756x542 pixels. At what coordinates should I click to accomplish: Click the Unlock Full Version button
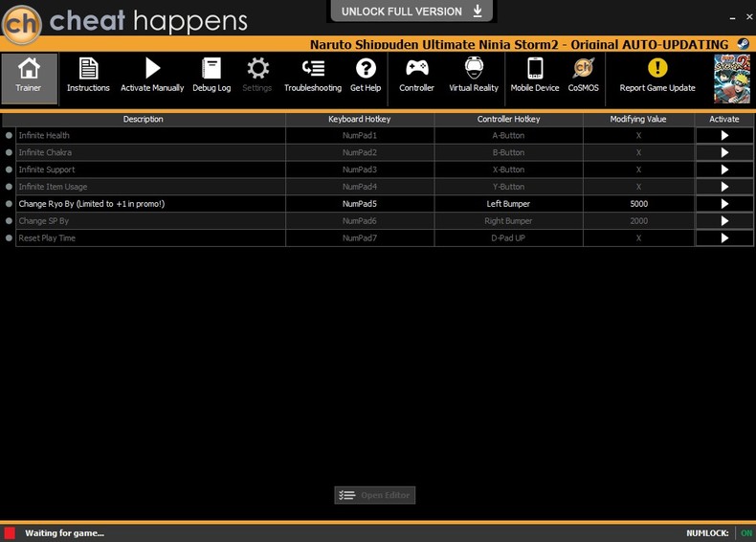tap(411, 11)
